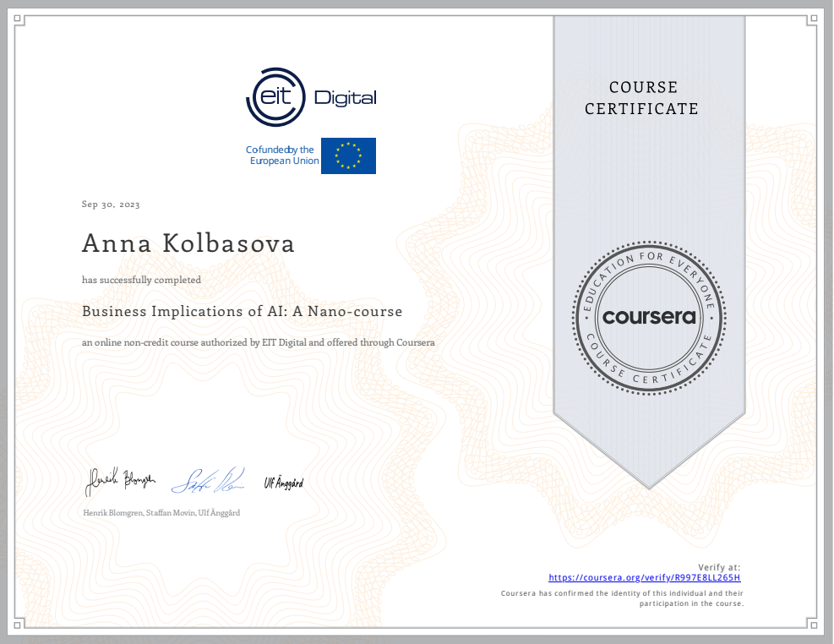
Task: Click the Coursera identity confirmation footnote
Action: pos(621,598)
